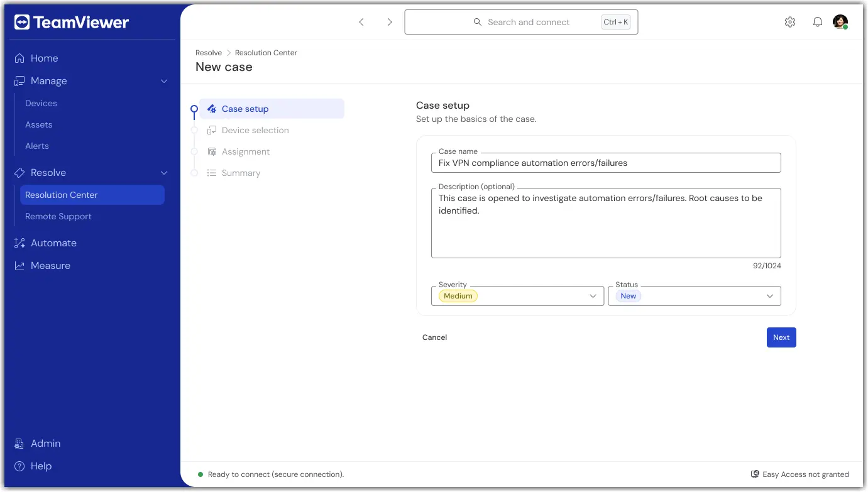Collapse the Manage section chevron
This screenshot has height=492, width=868.
(164, 81)
